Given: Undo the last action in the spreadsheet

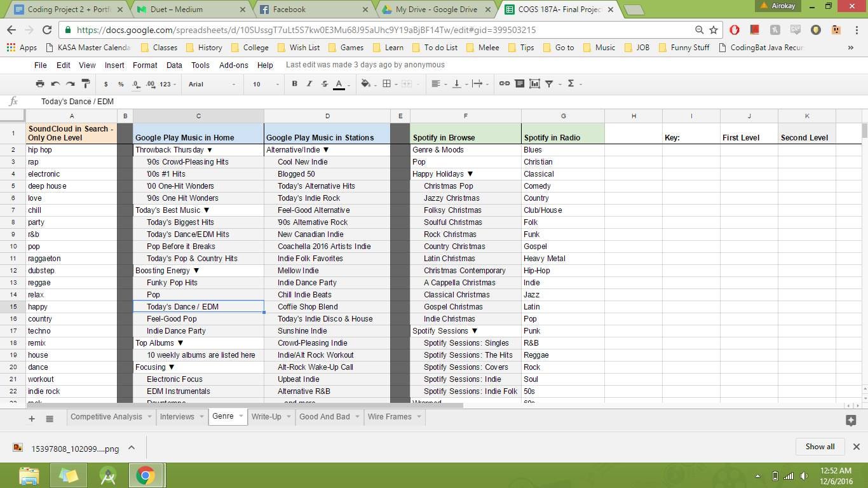Looking at the screenshot, I should tap(55, 84).
